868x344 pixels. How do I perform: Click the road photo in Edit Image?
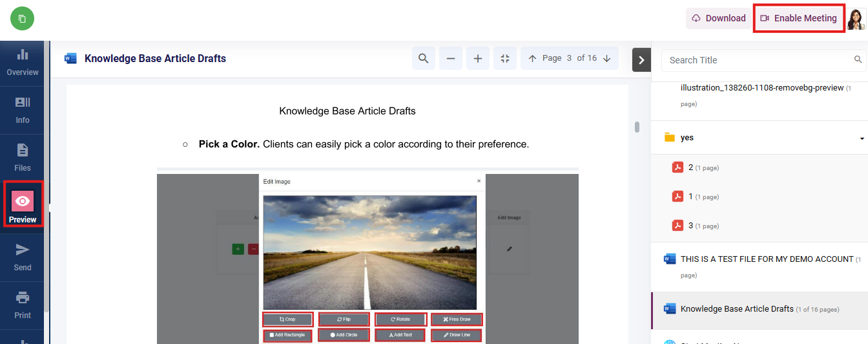click(370, 252)
